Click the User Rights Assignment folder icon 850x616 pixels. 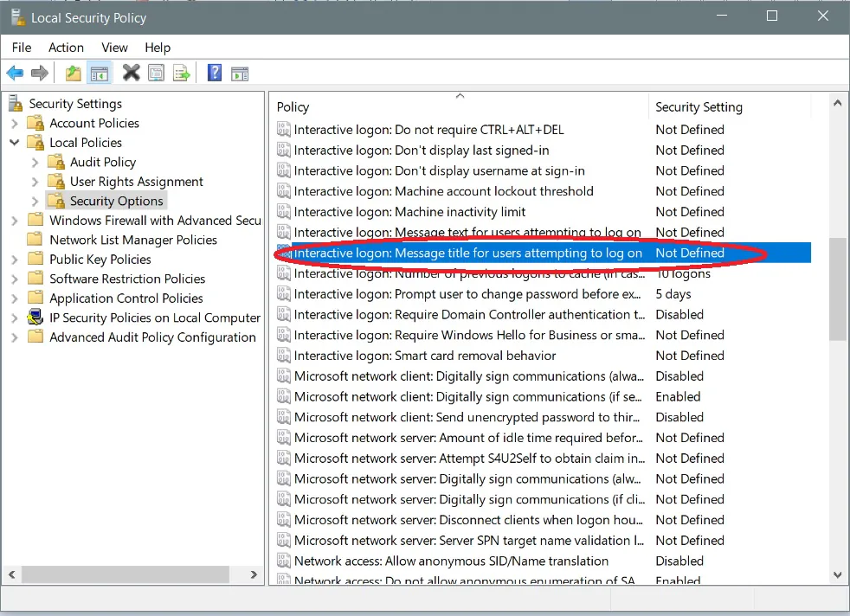(x=56, y=182)
